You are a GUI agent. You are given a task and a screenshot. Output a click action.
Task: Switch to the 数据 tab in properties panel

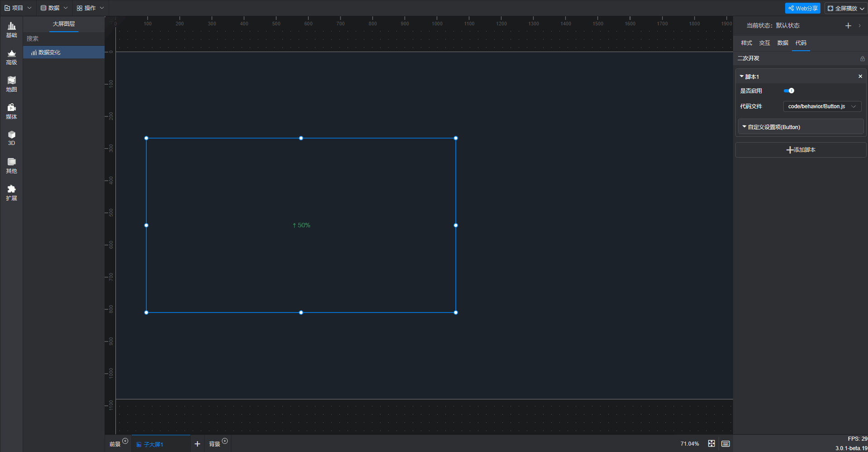click(782, 43)
